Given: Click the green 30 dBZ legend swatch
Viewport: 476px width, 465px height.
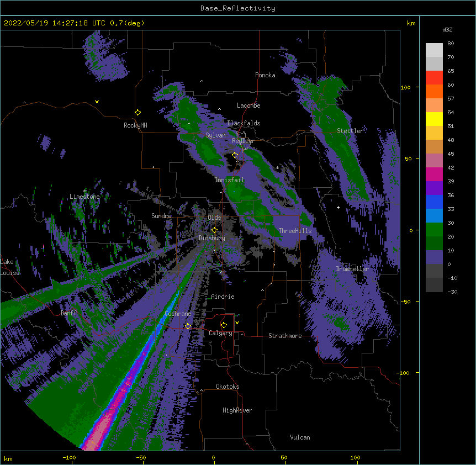Looking at the screenshot, I should tap(434, 230).
